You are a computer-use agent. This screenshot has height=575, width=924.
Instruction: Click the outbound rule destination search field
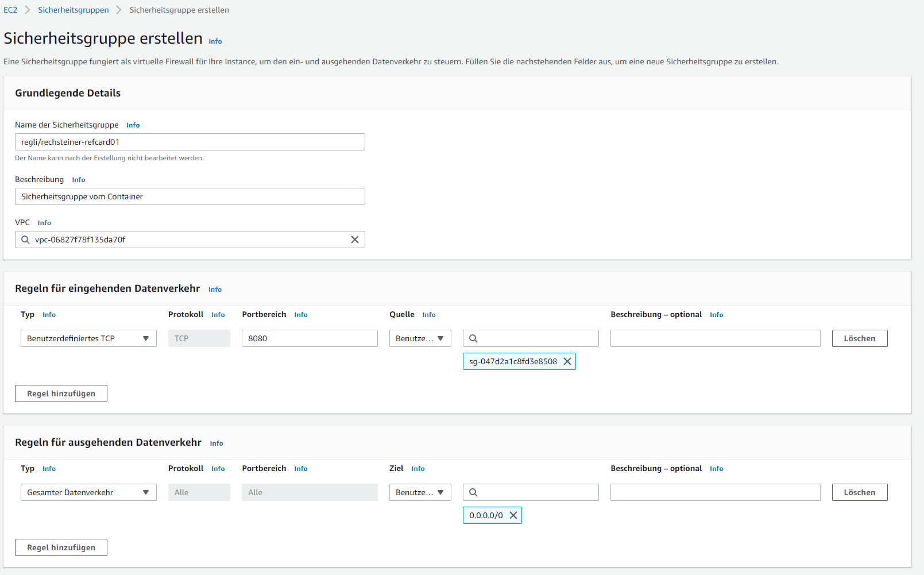coord(537,492)
